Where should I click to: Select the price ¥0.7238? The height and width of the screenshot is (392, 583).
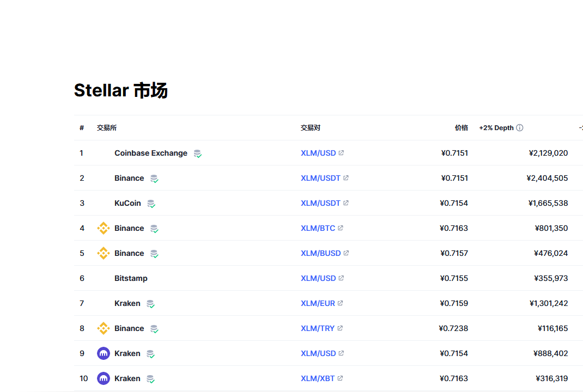click(x=453, y=328)
